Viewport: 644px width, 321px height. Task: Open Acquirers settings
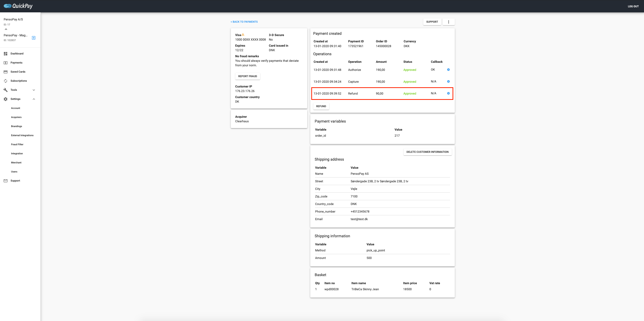coord(16,117)
